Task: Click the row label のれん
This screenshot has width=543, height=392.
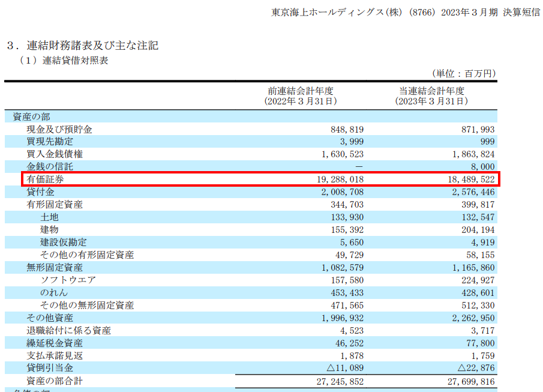Action: click(54, 292)
